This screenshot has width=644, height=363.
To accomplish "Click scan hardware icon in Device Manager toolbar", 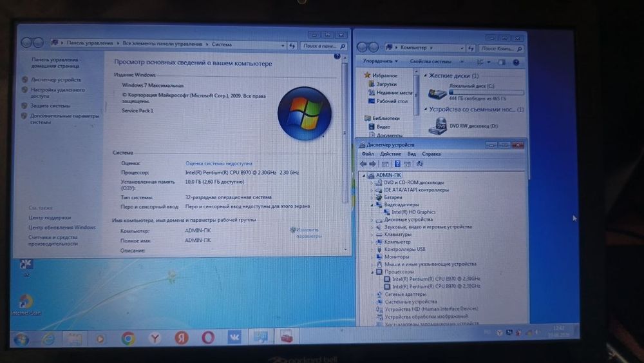I will 420,164.
